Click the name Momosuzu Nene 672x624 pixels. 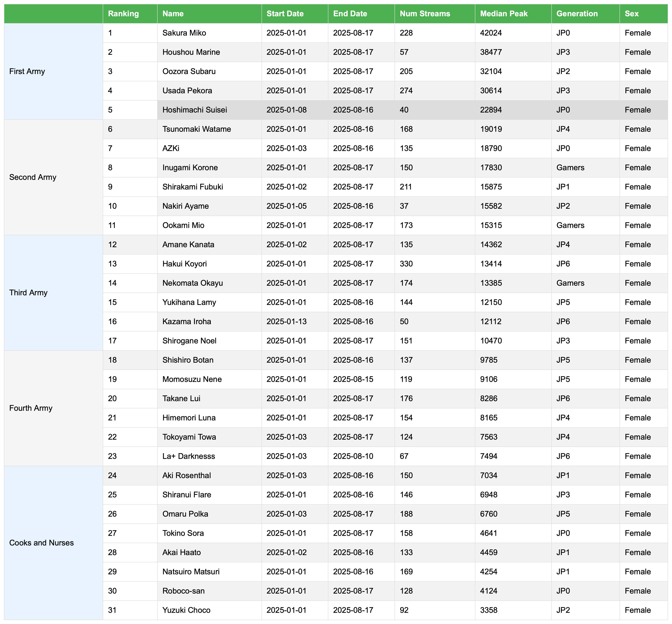[x=192, y=379]
